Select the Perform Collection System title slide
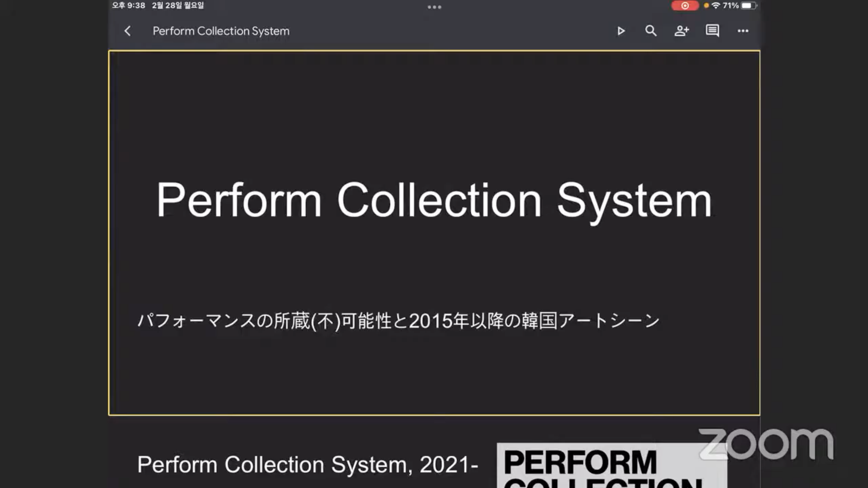Screen dimensions: 868x488 [x=434, y=233]
